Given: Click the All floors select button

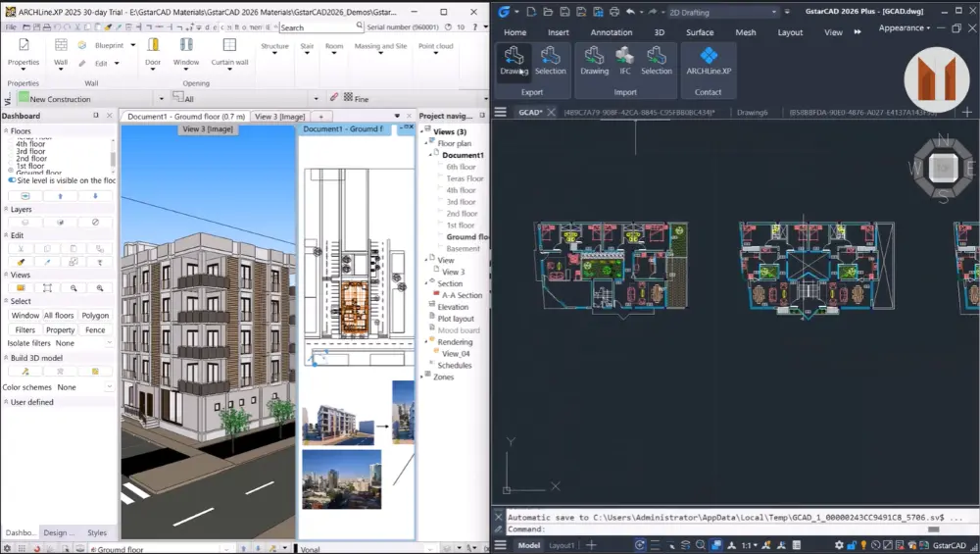Looking at the screenshot, I should 59,316.
